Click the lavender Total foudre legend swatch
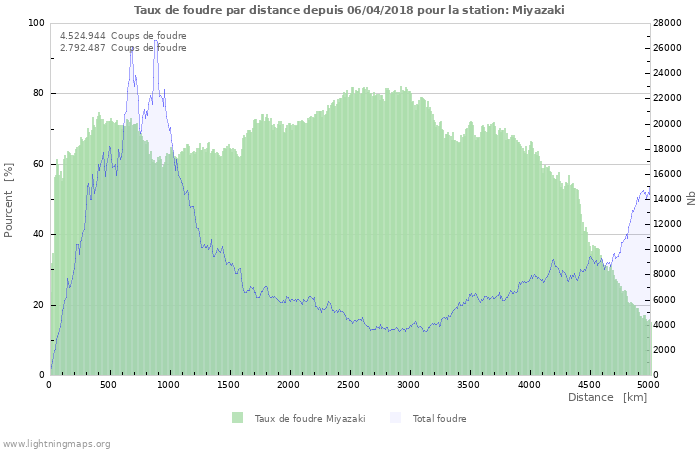Screen dimensions: 700x450 pyautogui.click(x=396, y=418)
